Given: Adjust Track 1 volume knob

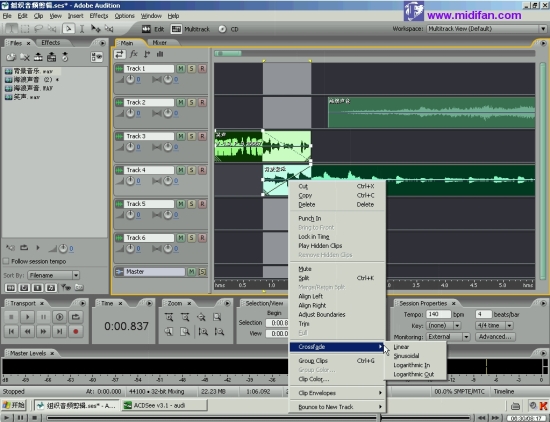Looking at the screenshot, I should pyautogui.click(x=130, y=80).
